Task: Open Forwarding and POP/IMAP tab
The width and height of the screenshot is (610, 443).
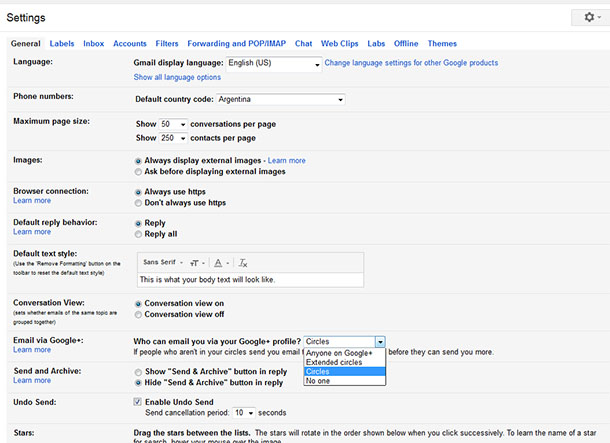Action: (x=237, y=44)
